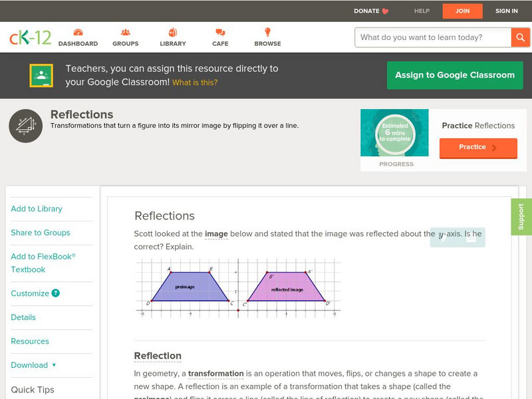Image resolution: width=532 pixels, height=399 pixels.
Task: Click SIGN IN
Action: (x=507, y=11)
